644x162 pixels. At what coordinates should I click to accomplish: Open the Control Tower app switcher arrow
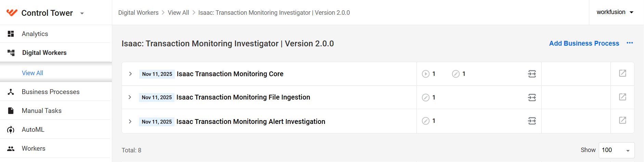pos(82,13)
